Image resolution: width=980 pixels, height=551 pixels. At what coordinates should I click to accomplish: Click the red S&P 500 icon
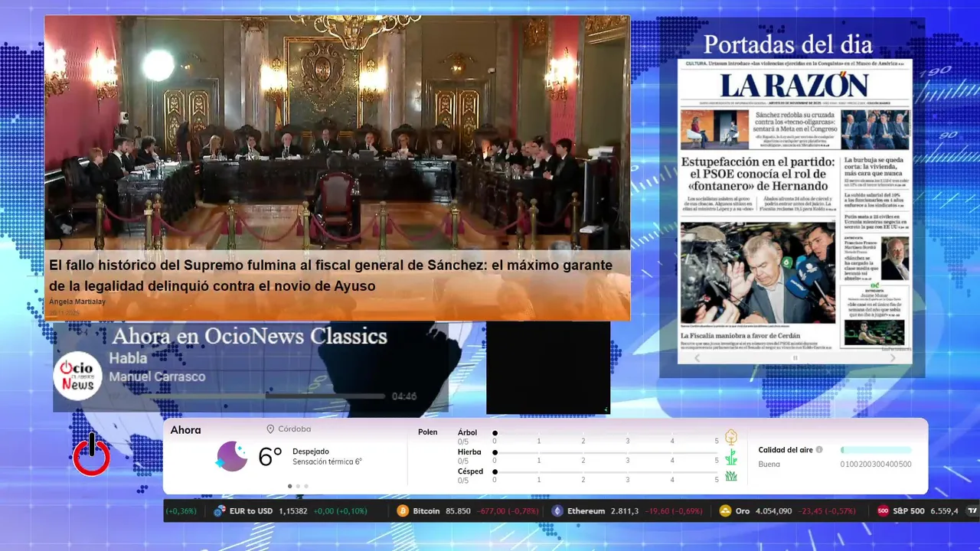pos(883,511)
